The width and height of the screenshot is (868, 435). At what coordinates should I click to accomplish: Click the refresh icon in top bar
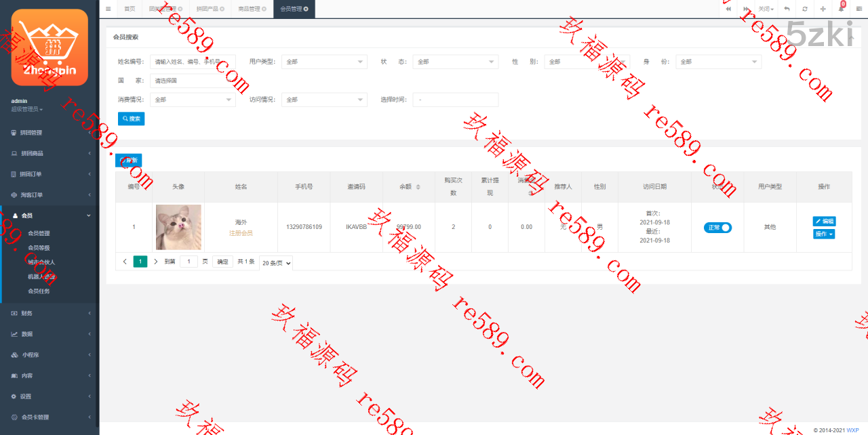[804, 9]
